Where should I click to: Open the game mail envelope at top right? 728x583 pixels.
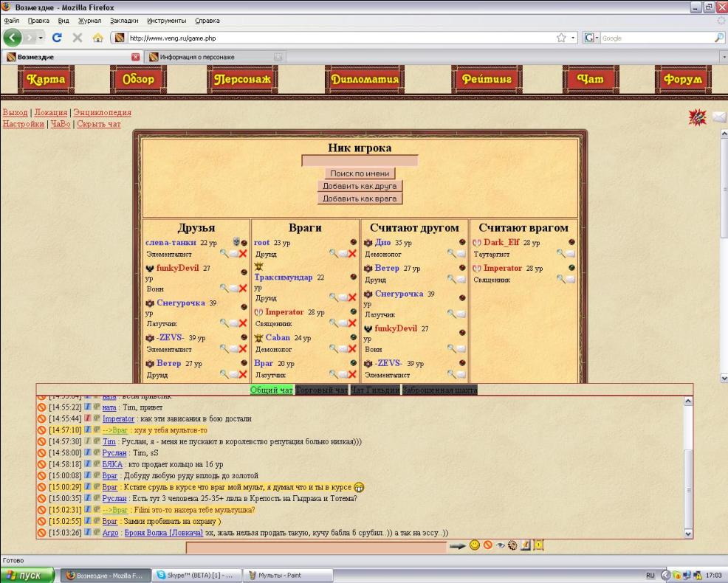[718, 117]
